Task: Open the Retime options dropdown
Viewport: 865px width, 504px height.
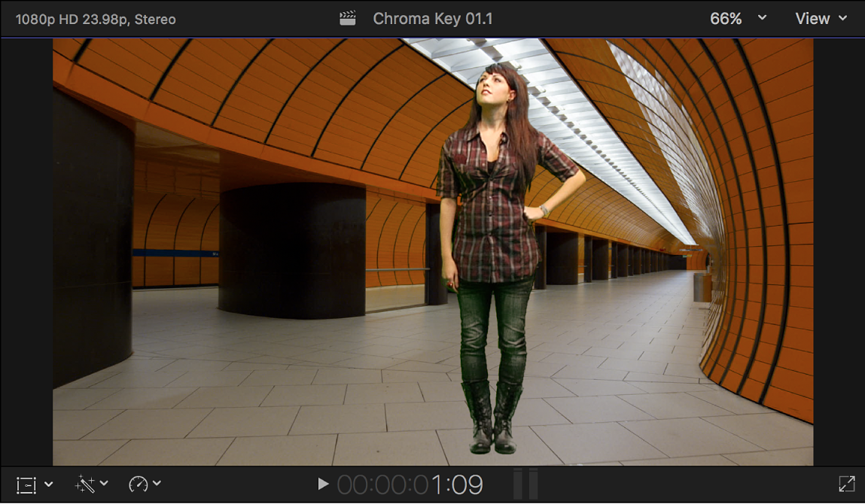Action: pyautogui.click(x=157, y=484)
